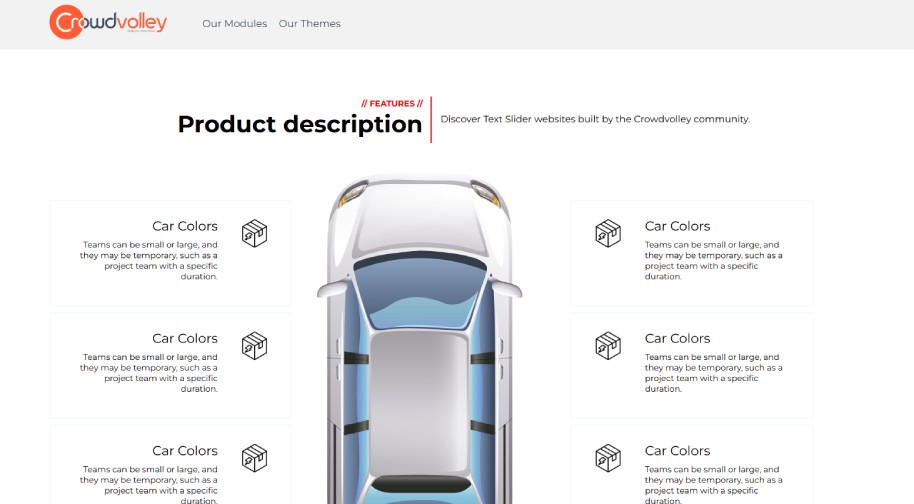
Task: Select Car Colors title in second right card
Action: click(677, 338)
